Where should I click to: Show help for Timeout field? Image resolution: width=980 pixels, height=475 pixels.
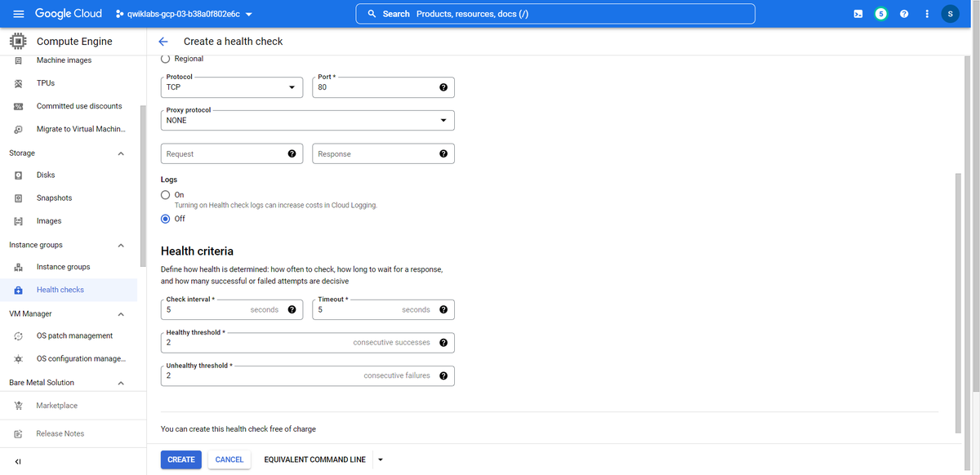pos(443,309)
